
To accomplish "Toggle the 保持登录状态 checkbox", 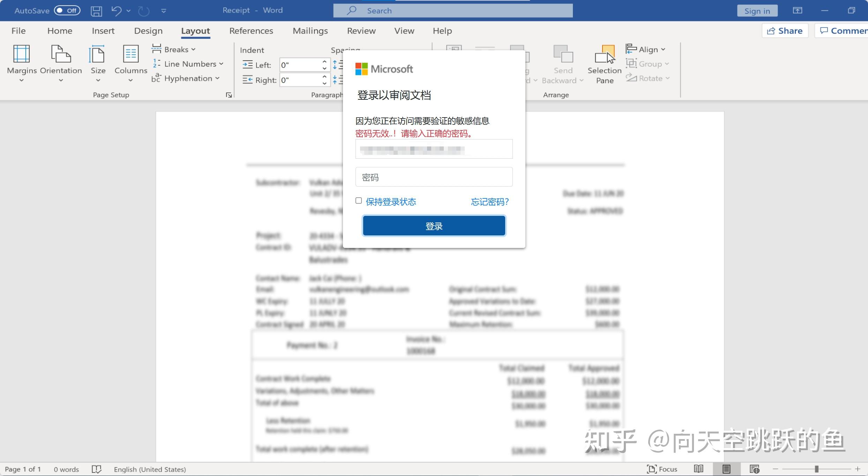I will pos(359,201).
